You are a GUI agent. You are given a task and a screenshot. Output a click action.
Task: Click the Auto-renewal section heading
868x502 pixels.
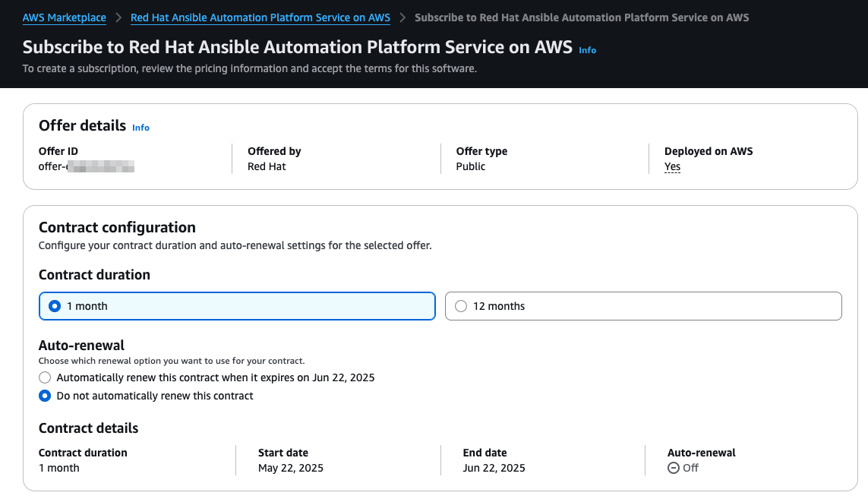point(81,346)
